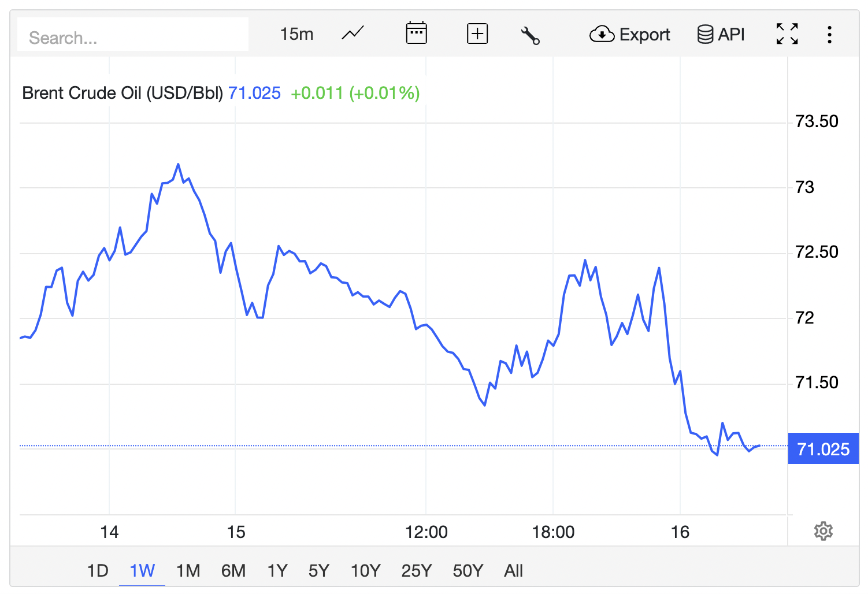The image size is (868, 594).
Task: Change chart type via line icon
Action: coord(353,34)
